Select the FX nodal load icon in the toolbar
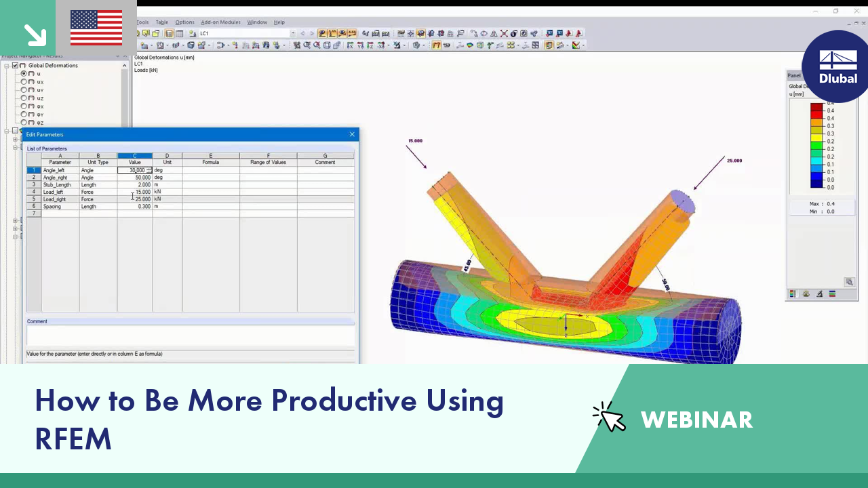Screen dimensions: 868x488 [350, 45]
